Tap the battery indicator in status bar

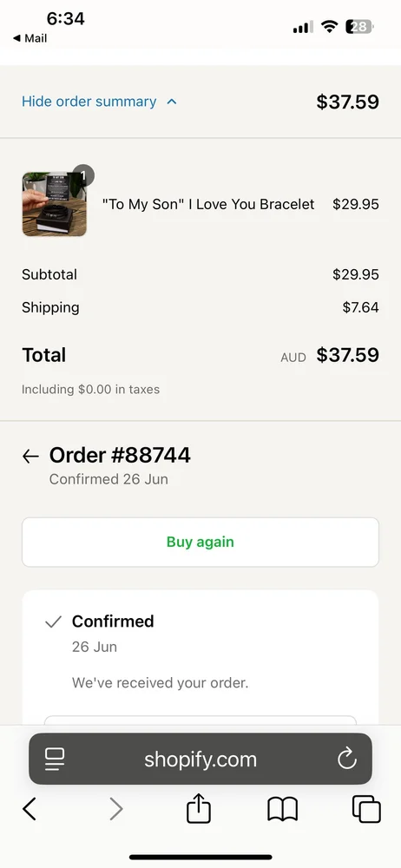click(360, 27)
